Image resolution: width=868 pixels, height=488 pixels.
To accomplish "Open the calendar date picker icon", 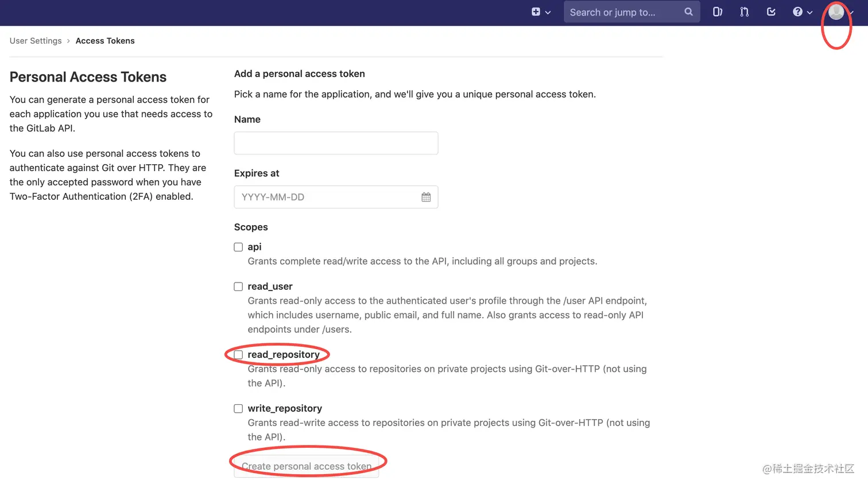I will coord(426,197).
